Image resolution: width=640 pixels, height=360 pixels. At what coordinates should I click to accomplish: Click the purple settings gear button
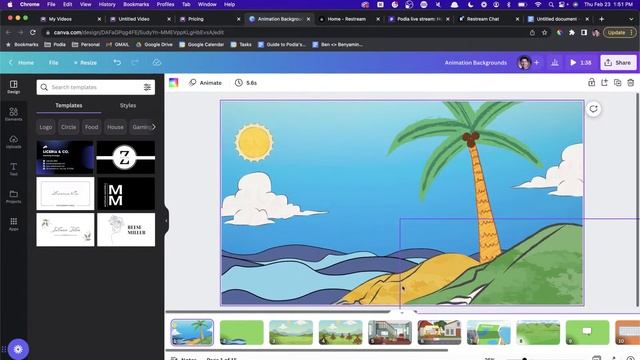[x=18, y=349]
